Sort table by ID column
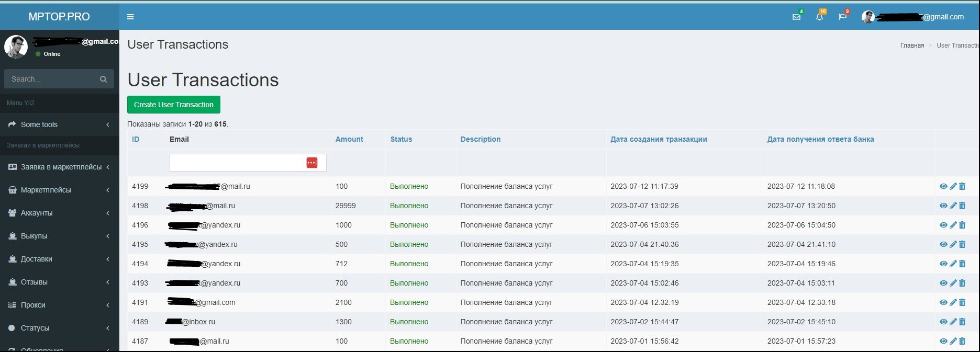Screen dimensions: 980x352 136,139
